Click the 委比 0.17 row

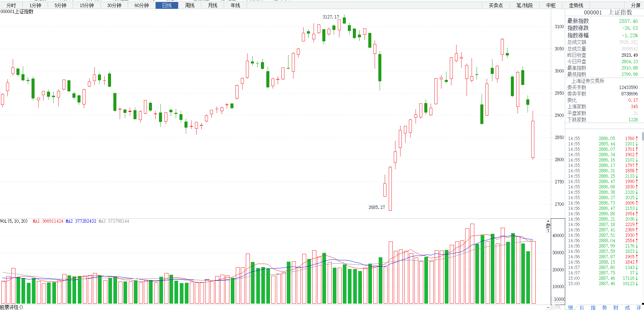603,100
